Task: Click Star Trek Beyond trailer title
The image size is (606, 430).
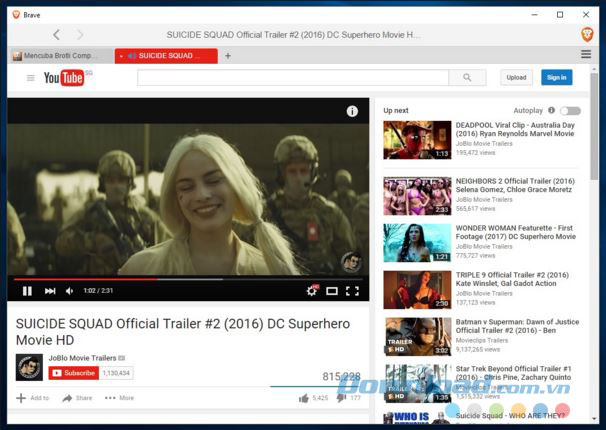Action: (513, 373)
